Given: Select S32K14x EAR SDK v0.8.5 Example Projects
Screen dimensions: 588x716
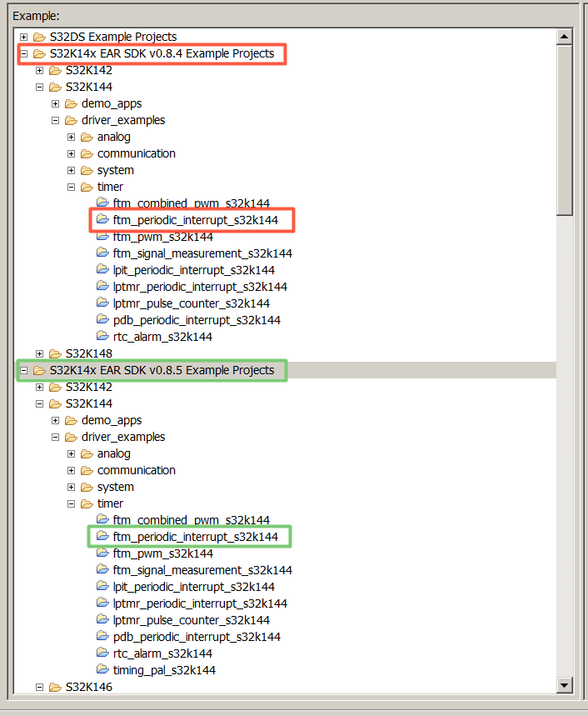Looking at the screenshot, I should click(x=162, y=370).
